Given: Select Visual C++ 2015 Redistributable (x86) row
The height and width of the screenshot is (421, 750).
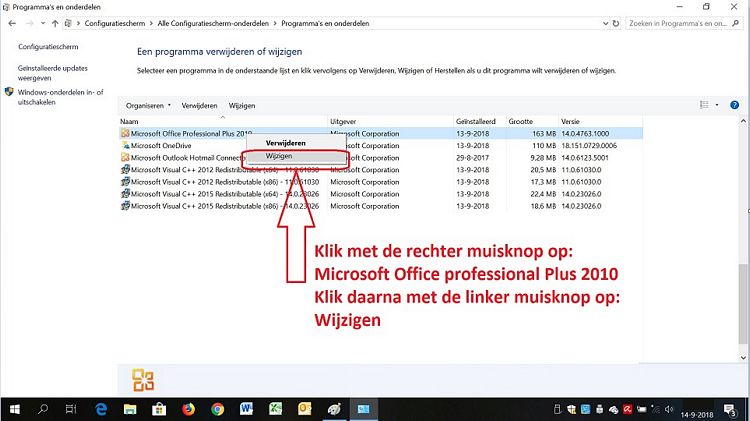Looking at the screenshot, I should (380, 206).
